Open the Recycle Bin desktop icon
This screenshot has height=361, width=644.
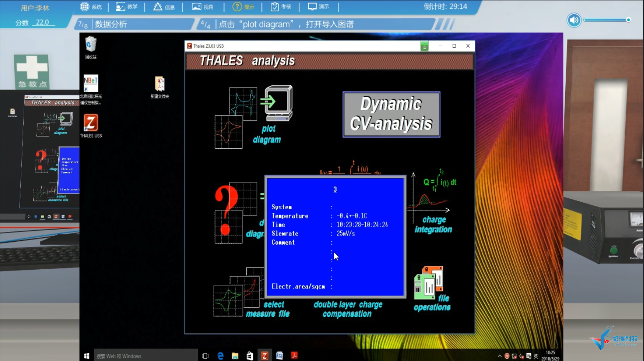[x=91, y=48]
